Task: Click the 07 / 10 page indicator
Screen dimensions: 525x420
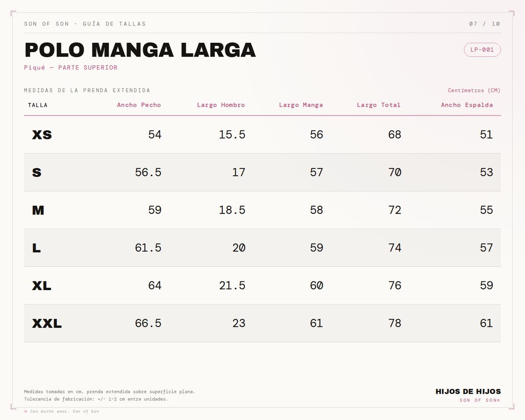Action: pos(484,24)
